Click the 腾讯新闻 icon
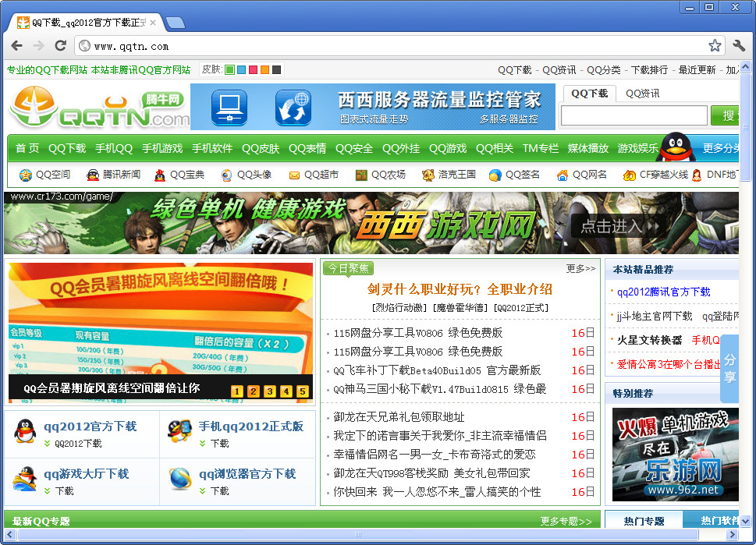756x545 pixels. (x=93, y=175)
